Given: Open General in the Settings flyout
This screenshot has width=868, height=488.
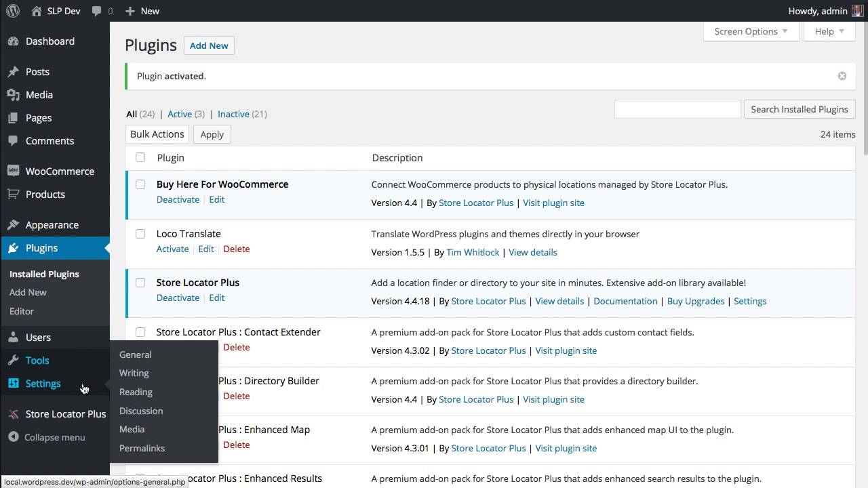Looking at the screenshot, I should coord(136,354).
